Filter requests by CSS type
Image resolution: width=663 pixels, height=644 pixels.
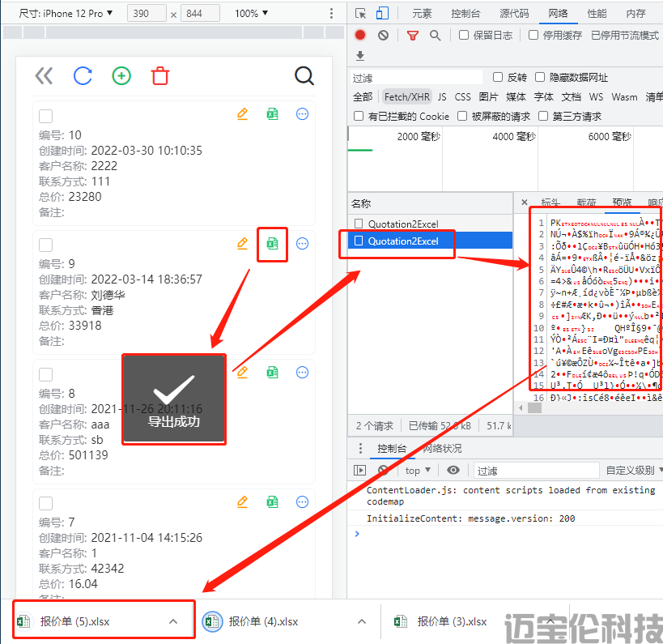(x=462, y=97)
